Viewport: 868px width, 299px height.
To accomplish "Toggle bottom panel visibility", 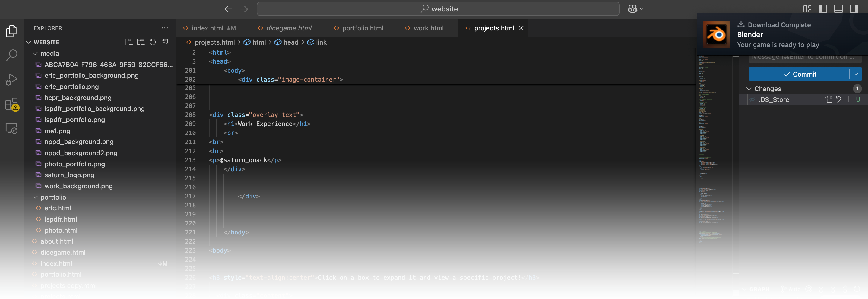I will pyautogui.click(x=838, y=9).
